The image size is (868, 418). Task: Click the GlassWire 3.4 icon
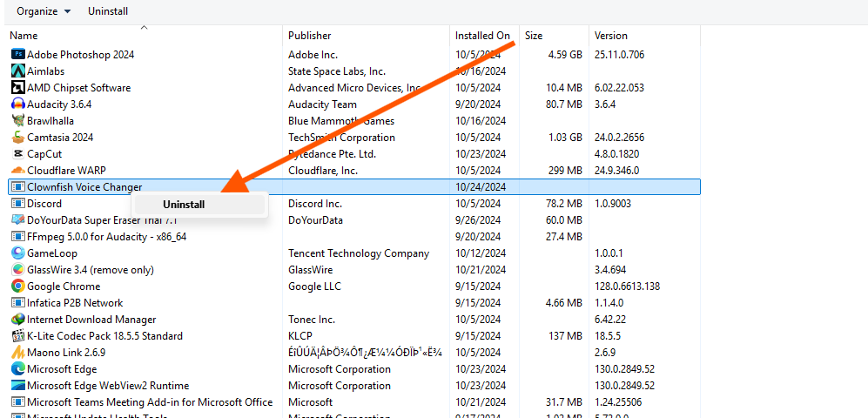pyautogui.click(x=18, y=270)
